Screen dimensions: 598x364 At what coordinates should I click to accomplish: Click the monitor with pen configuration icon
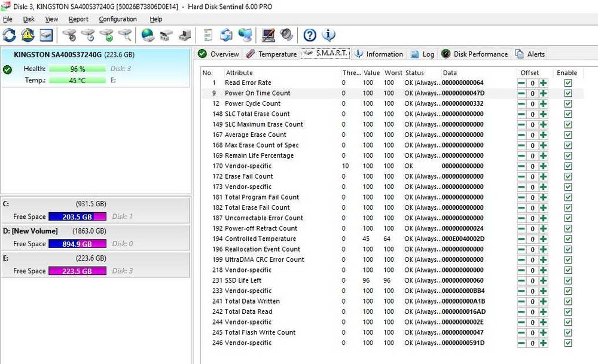pyautogui.click(x=269, y=35)
